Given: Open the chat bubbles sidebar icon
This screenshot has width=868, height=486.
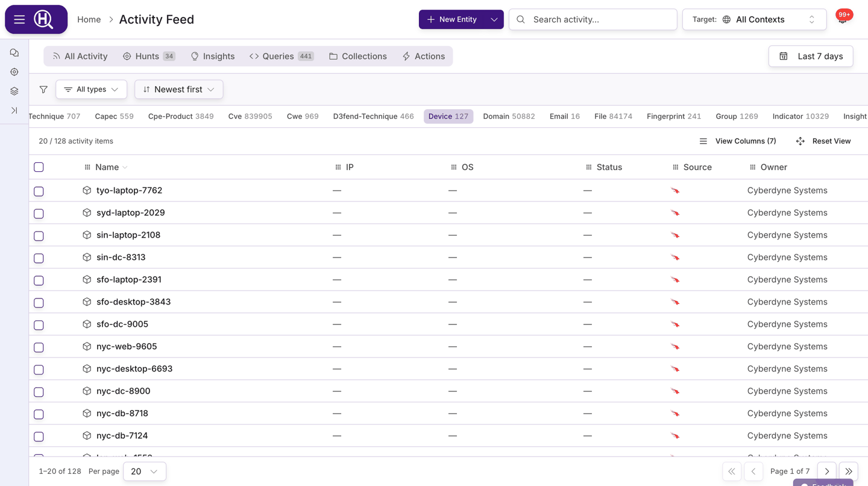Looking at the screenshot, I should tap(14, 53).
